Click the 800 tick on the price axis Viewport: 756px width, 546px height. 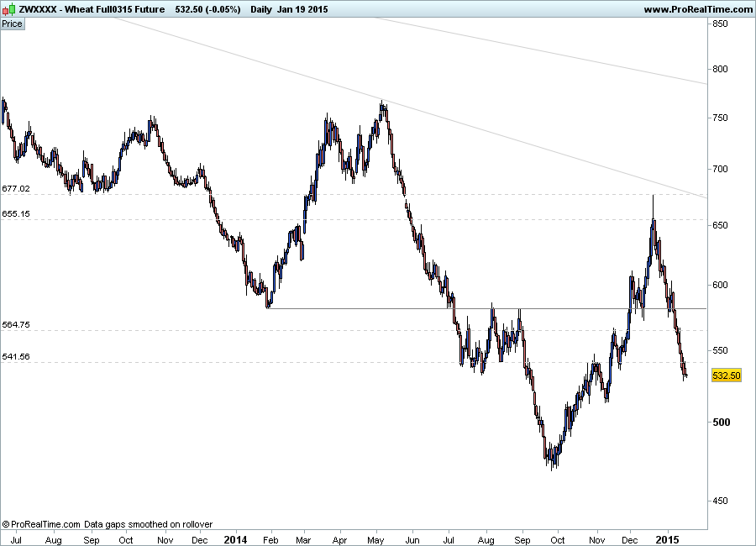[720, 69]
